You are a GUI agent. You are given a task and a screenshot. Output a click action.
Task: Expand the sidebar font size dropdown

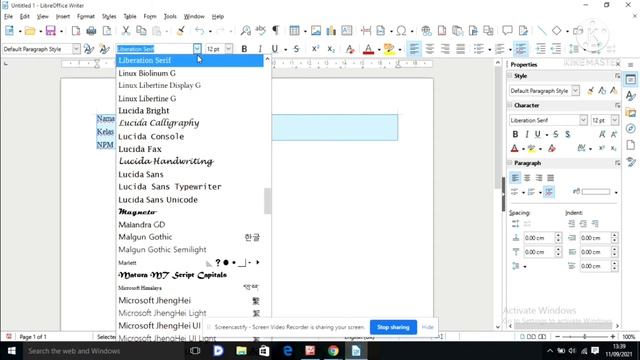pyautogui.click(x=614, y=120)
